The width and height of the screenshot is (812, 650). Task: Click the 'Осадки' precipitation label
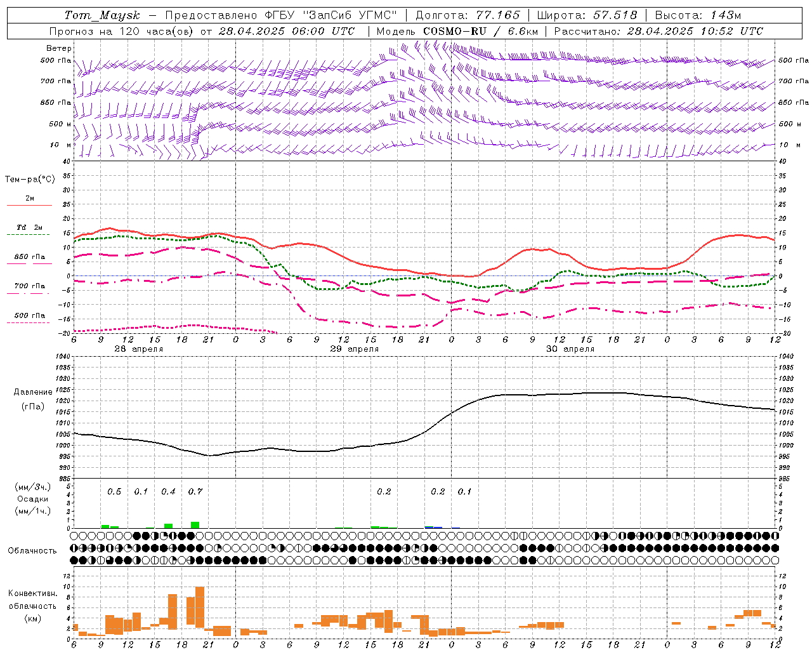pyautogui.click(x=32, y=499)
